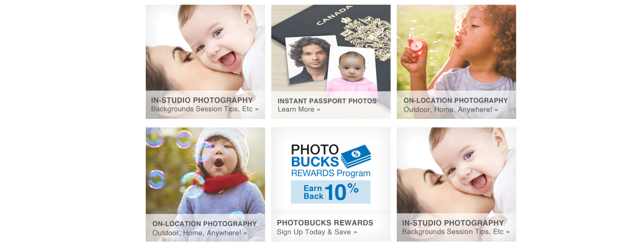Click the Earn Back 10% banner
This screenshot has height=246, width=644.
pos(331,192)
